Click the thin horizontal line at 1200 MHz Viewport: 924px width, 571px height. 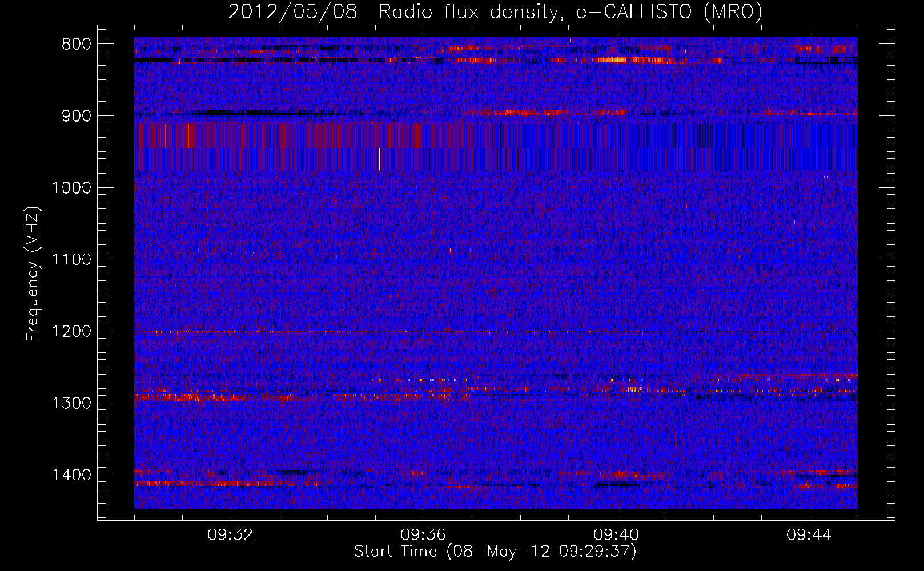coord(496,331)
